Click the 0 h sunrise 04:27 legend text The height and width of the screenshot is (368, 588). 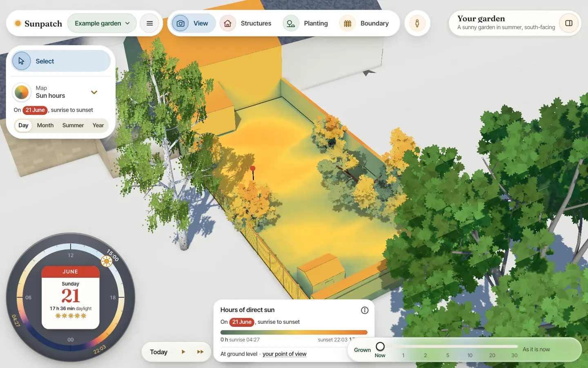pyautogui.click(x=240, y=340)
